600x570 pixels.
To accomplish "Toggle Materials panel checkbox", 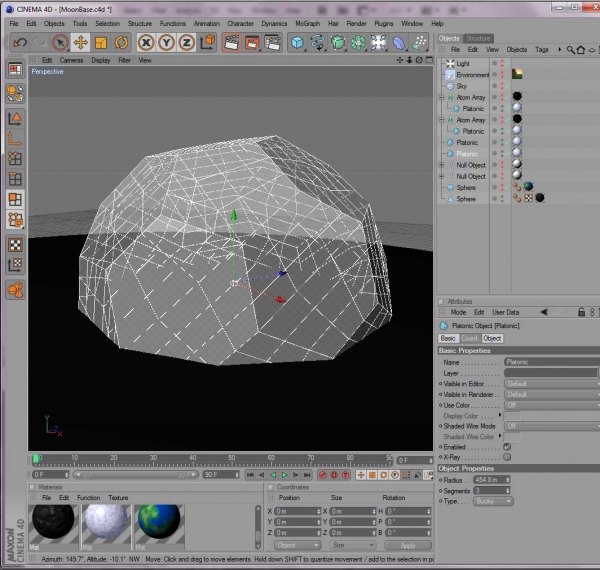I will pyautogui.click(x=33, y=487).
